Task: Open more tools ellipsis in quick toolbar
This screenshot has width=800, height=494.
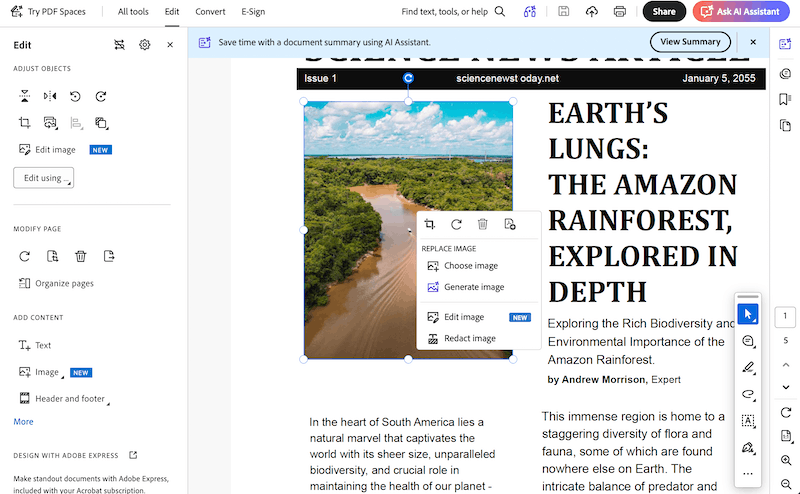Action: pyautogui.click(x=748, y=474)
